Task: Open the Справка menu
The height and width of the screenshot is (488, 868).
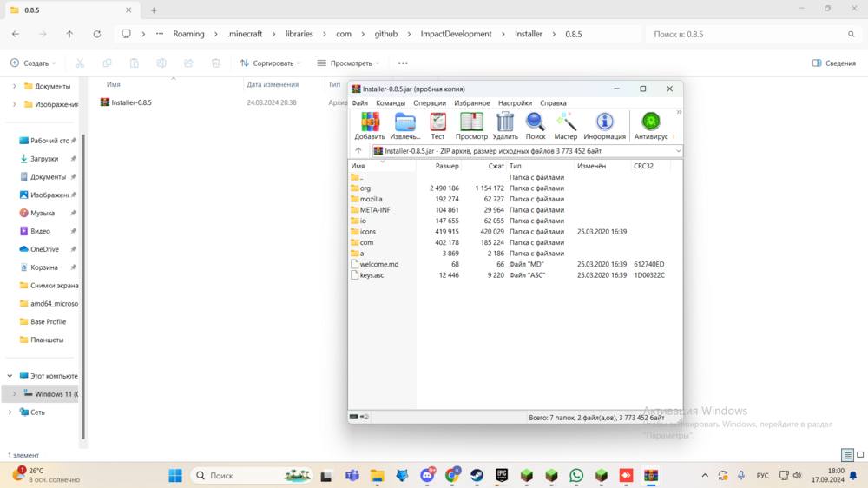Action: click(553, 103)
